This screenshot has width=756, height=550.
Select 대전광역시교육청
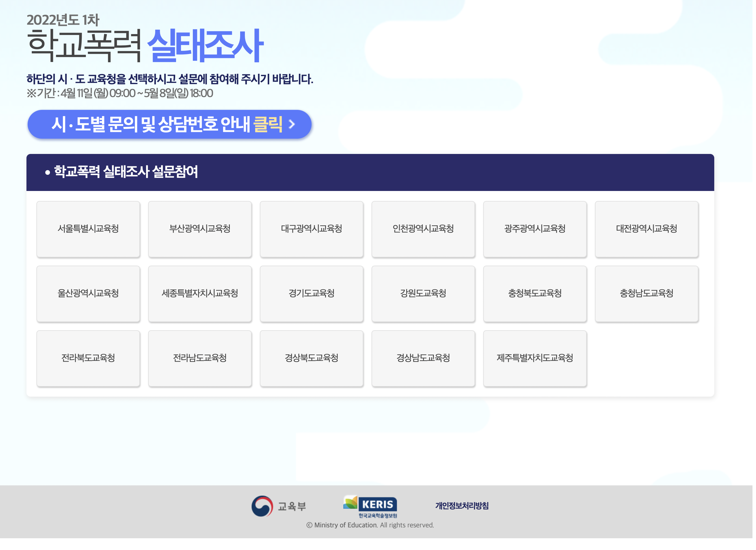pyautogui.click(x=647, y=229)
